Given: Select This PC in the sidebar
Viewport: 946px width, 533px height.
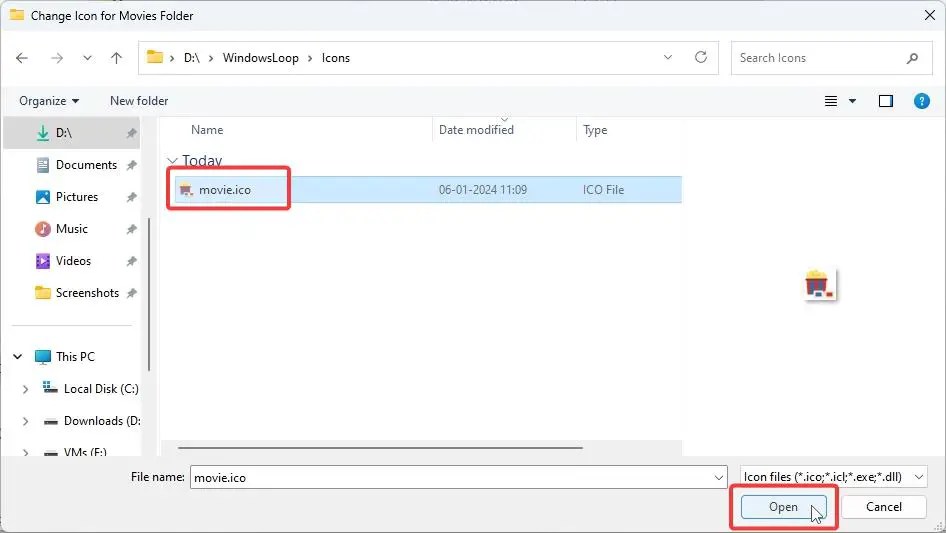Looking at the screenshot, I should [x=75, y=357].
